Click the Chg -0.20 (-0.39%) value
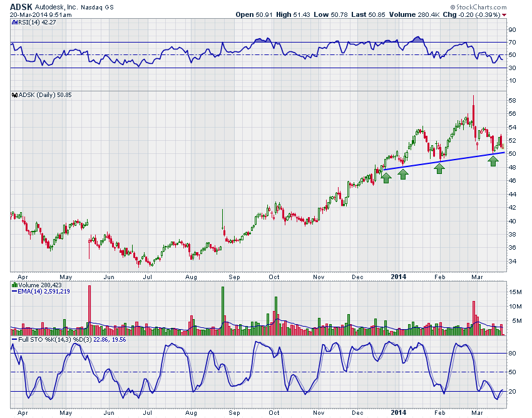Screen dimensions: 532x418 pos(472,14)
